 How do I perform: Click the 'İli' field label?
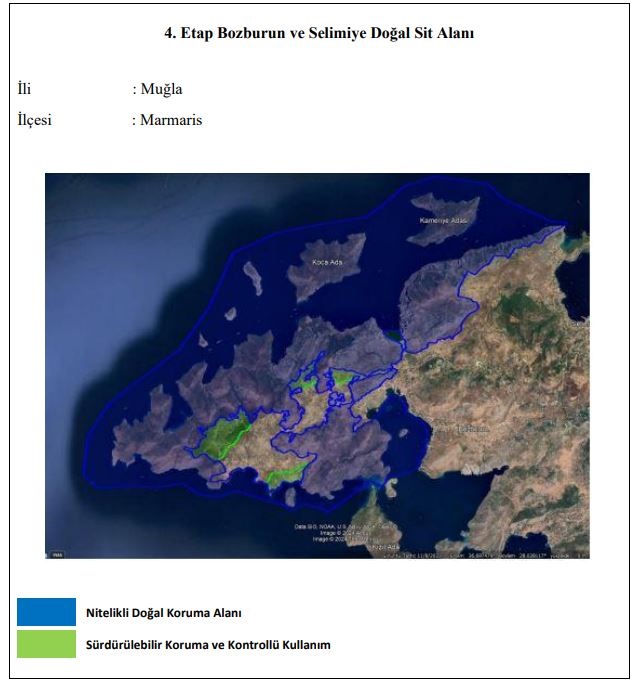[25, 89]
